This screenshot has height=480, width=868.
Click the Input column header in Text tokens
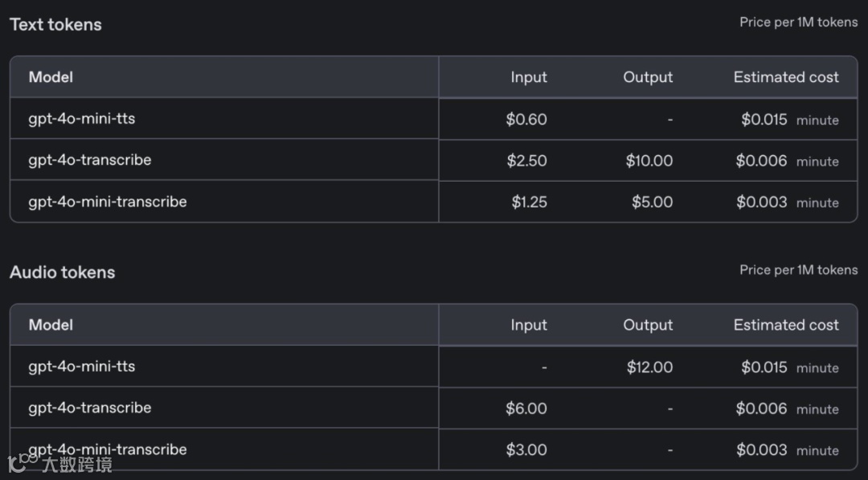tap(528, 77)
